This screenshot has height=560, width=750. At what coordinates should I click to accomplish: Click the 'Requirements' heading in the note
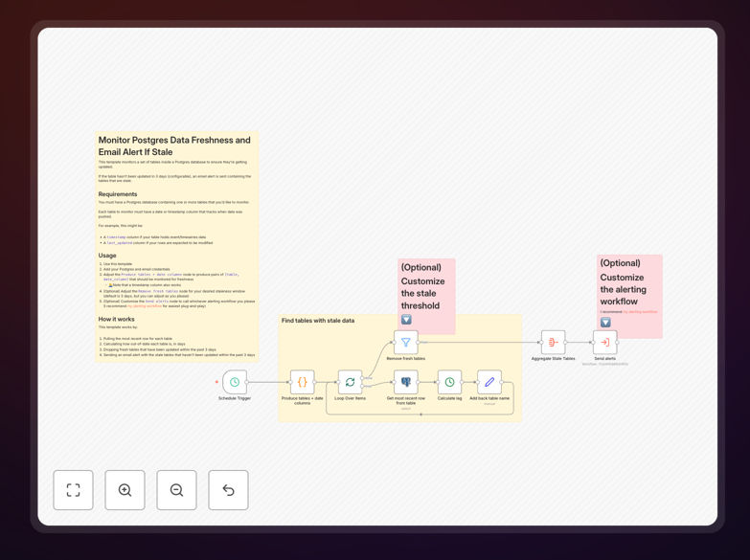[118, 194]
